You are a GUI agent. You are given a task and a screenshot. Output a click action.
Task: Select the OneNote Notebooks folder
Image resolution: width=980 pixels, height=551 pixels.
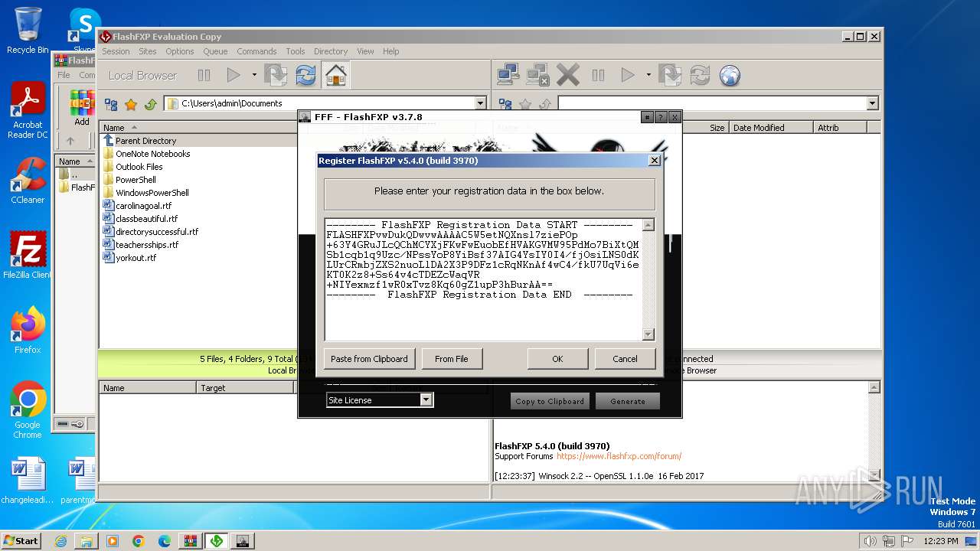click(152, 154)
